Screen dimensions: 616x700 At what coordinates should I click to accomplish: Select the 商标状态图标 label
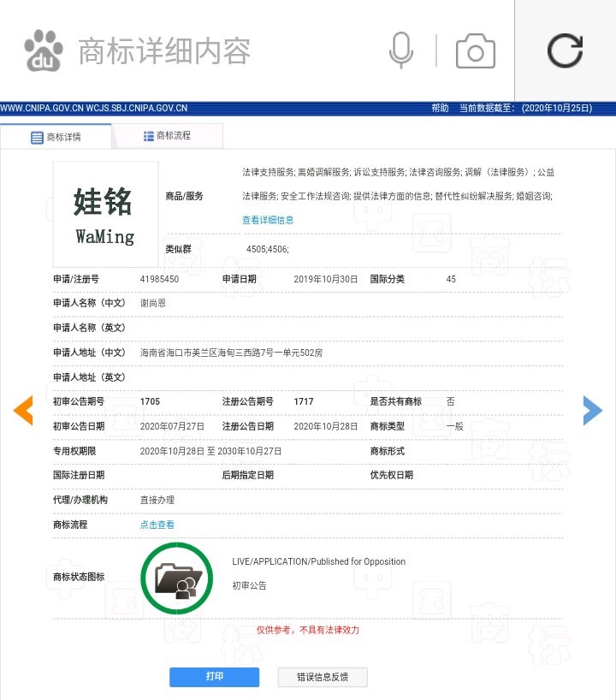point(79,577)
